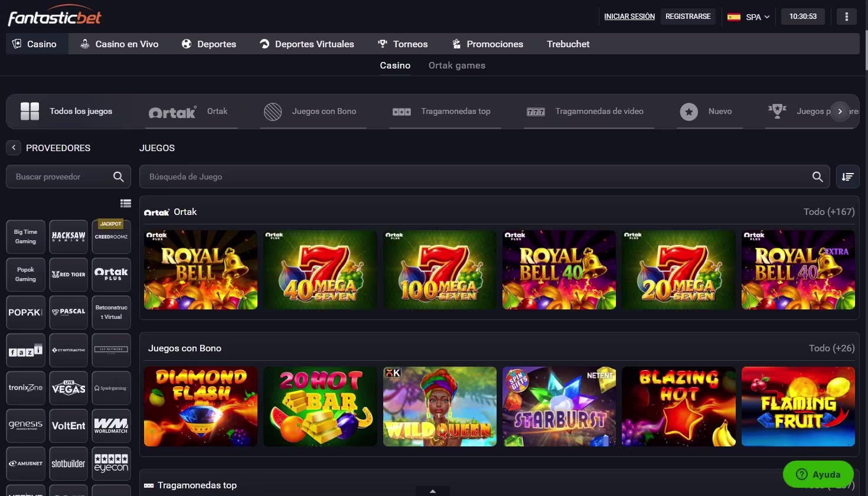Screen dimensions: 868x496
Task: Open the SPA language dropdown
Action: [748, 17]
